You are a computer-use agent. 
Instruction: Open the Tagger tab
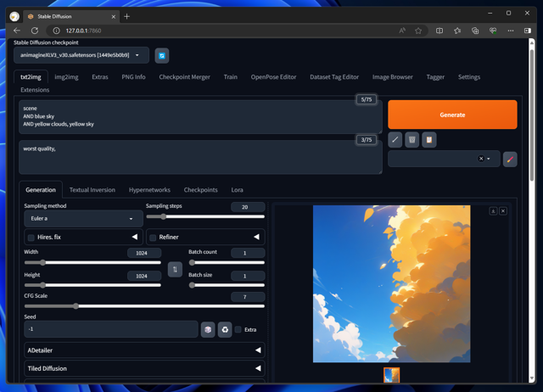click(435, 77)
